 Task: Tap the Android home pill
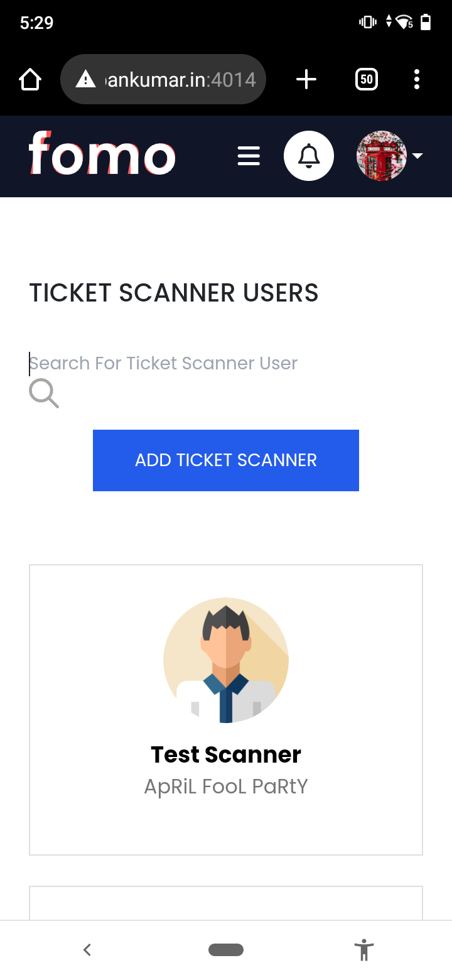pyautogui.click(x=226, y=950)
